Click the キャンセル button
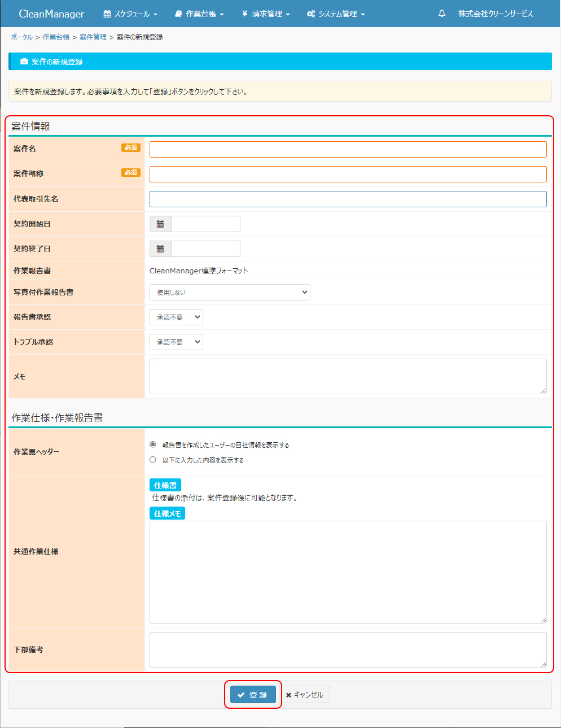Image resolution: width=561 pixels, height=728 pixels. pyautogui.click(x=305, y=695)
